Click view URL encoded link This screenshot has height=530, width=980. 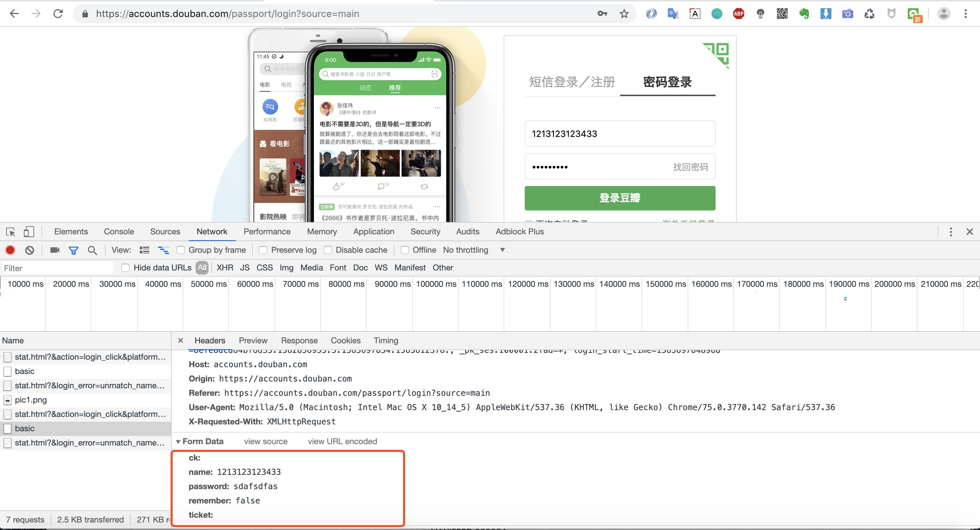pyautogui.click(x=342, y=441)
